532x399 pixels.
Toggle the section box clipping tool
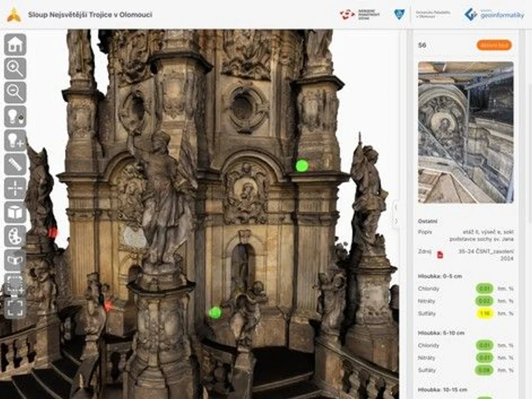(15, 260)
